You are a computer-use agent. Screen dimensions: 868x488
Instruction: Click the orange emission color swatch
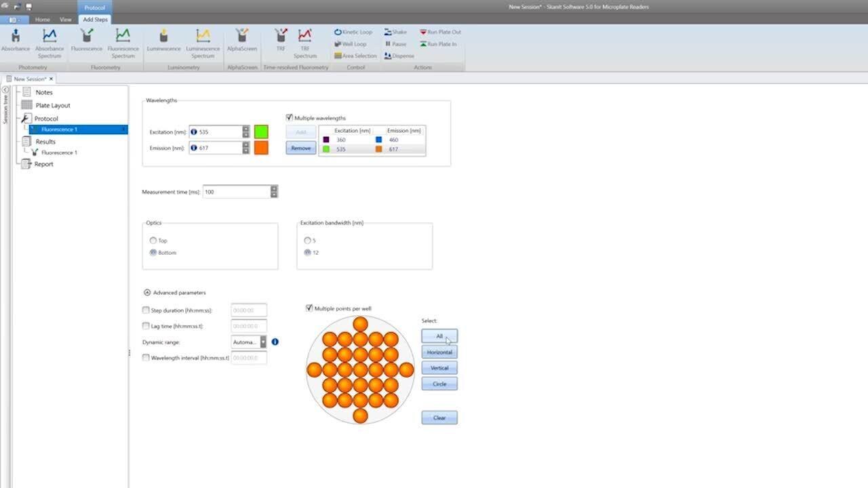(261, 148)
